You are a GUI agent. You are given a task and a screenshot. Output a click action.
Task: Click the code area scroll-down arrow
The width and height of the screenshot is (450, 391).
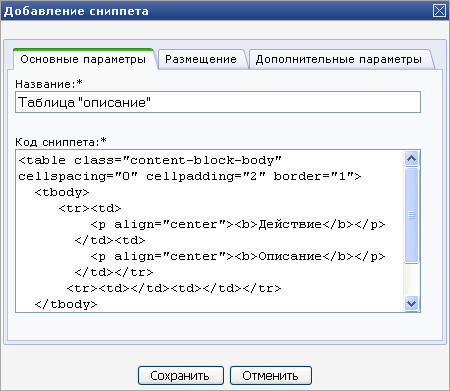tap(411, 303)
